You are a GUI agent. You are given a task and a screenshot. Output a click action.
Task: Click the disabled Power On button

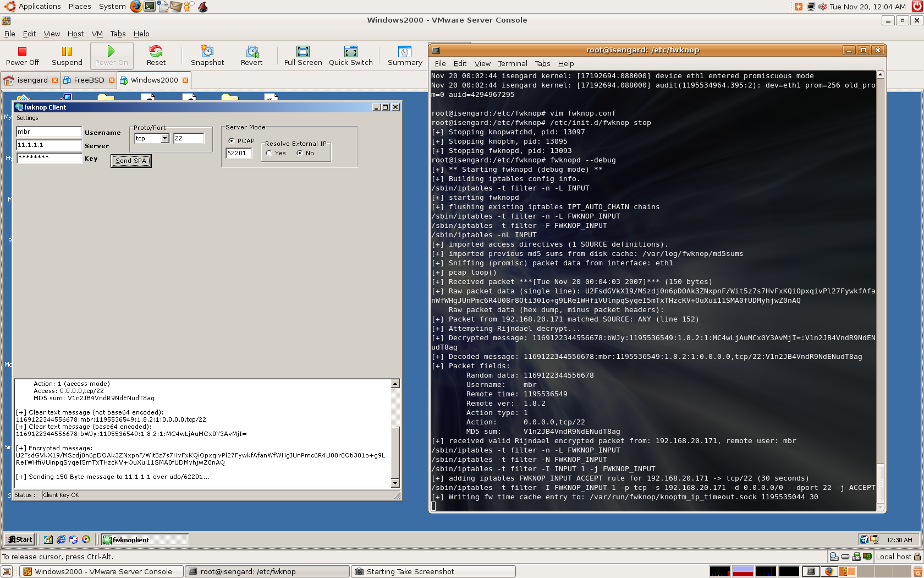tap(111, 56)
